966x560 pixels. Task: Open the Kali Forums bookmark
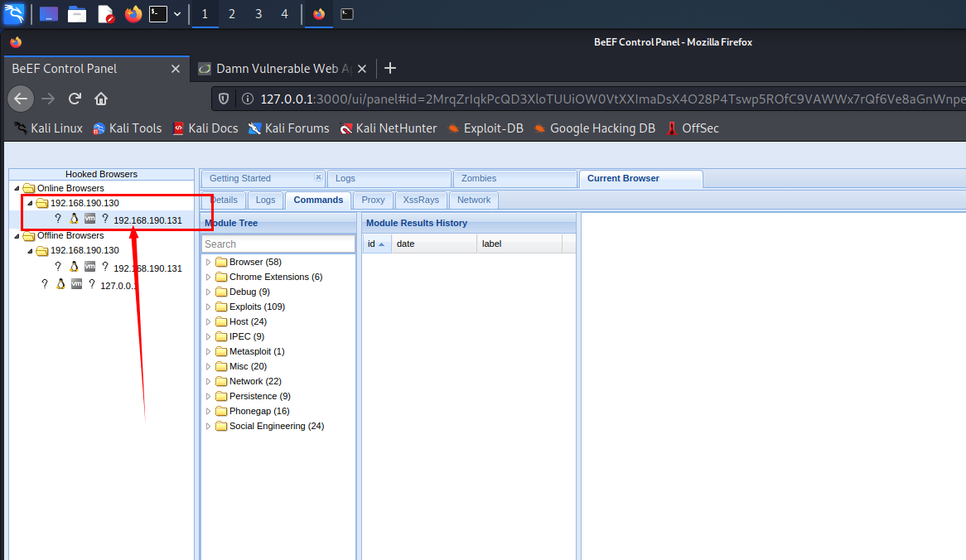coord(288,128)
